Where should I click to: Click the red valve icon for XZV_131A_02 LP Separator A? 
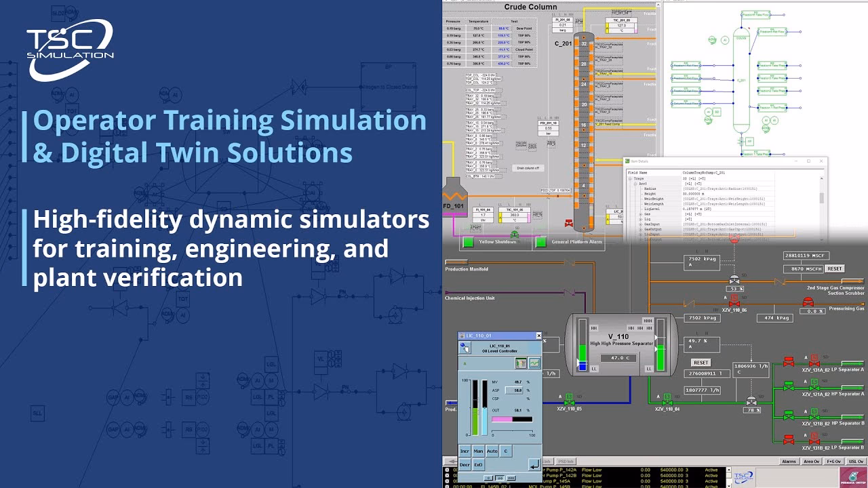coord(814,364)
